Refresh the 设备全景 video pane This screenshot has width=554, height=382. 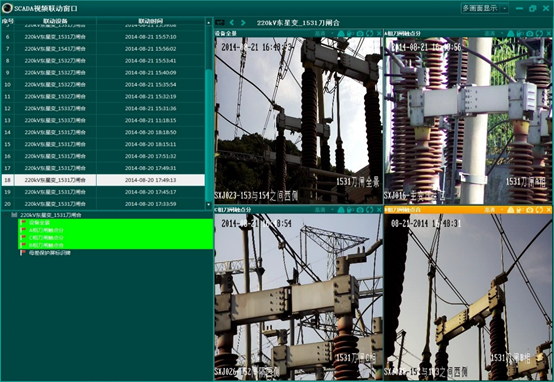(x=370, y=33)
